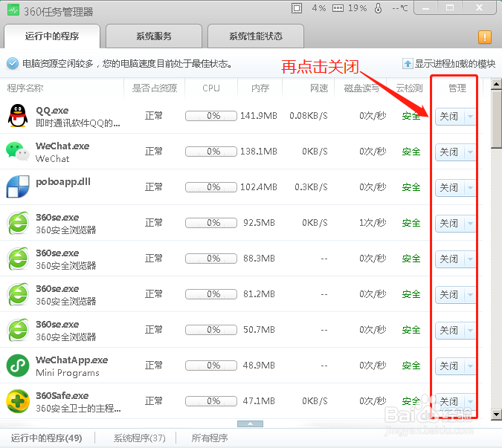Image resolution: width=502 pixels, height=448 pixels.
Task: Select the QQ.exe process name
Action: [x=52, y=111]
